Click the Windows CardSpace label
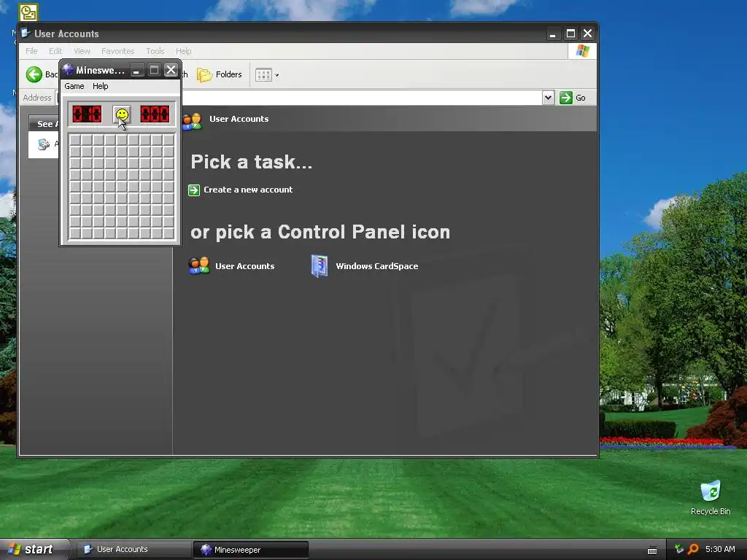This screenshot has width=747, height=560. pos(377,266)
